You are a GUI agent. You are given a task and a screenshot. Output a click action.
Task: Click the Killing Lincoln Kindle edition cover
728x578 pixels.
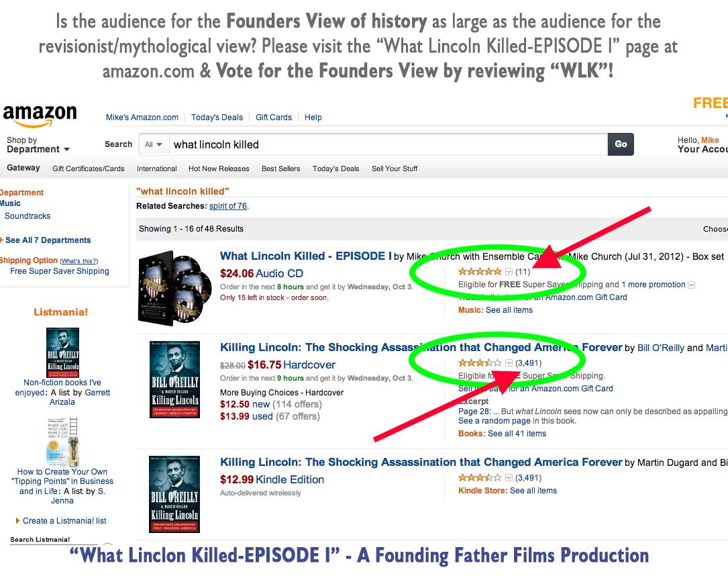pos(174,494)
